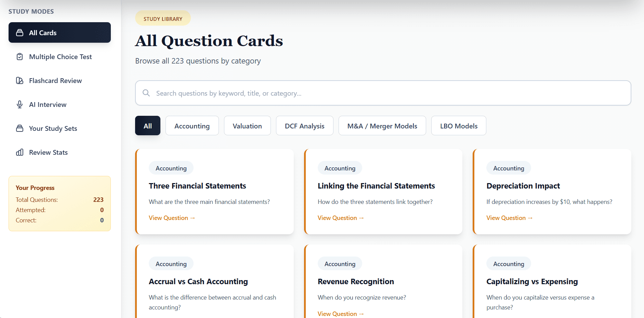Image resolution: width=644 pixels, height=318 pixels.
Task: Select the M&A / Merger Models filter
Action: [382, 126]
